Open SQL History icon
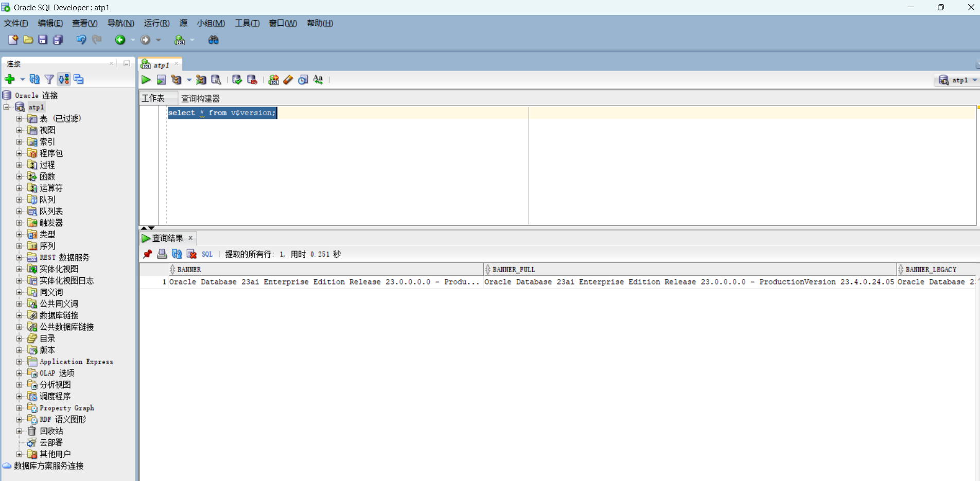This screenshot has width=980, height=481. coord(303,80)
